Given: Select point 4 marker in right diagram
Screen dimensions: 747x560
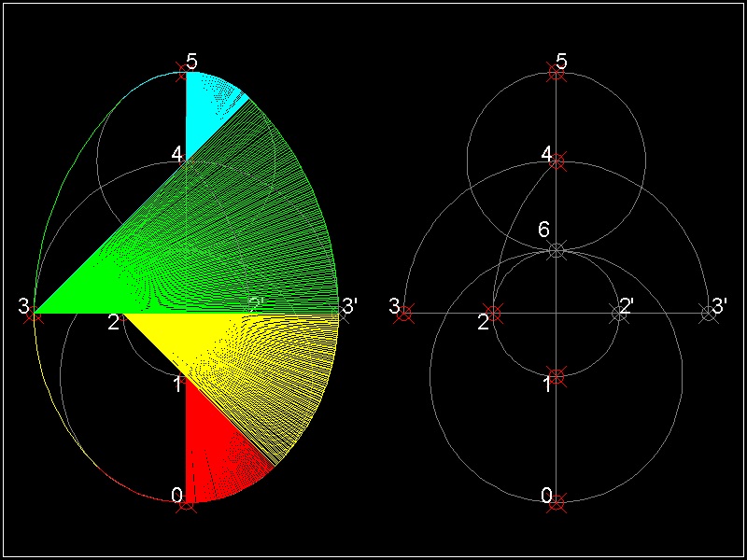Looking at the screenshot, I should [557, 161].
